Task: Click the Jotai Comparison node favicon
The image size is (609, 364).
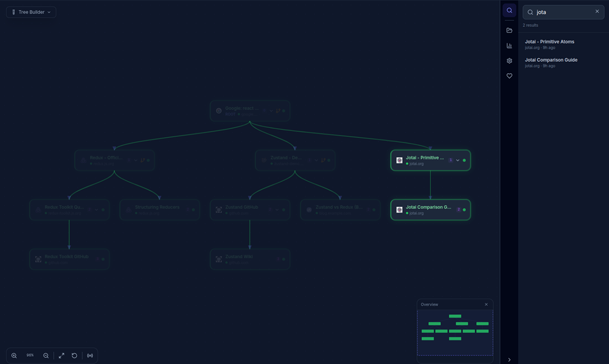Action: 399,210
